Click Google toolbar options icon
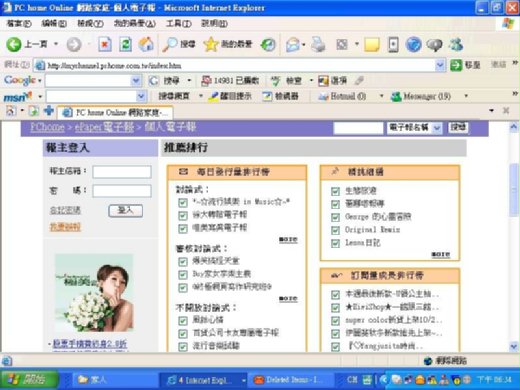 (x=323, y=81)
